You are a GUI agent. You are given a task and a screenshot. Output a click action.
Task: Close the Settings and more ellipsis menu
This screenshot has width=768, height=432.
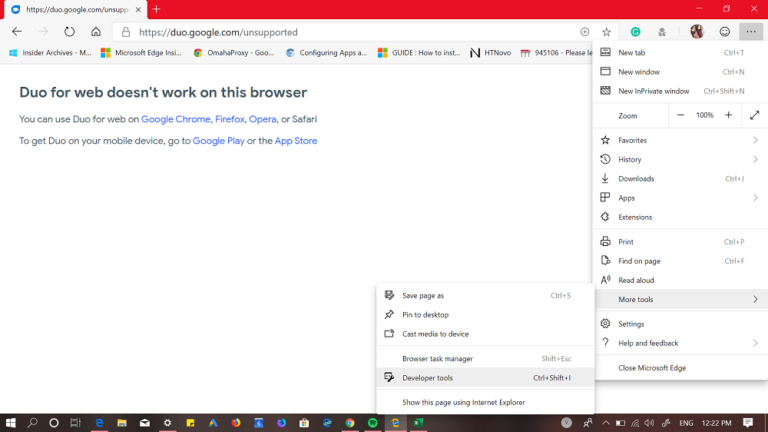tap(751, 32)
